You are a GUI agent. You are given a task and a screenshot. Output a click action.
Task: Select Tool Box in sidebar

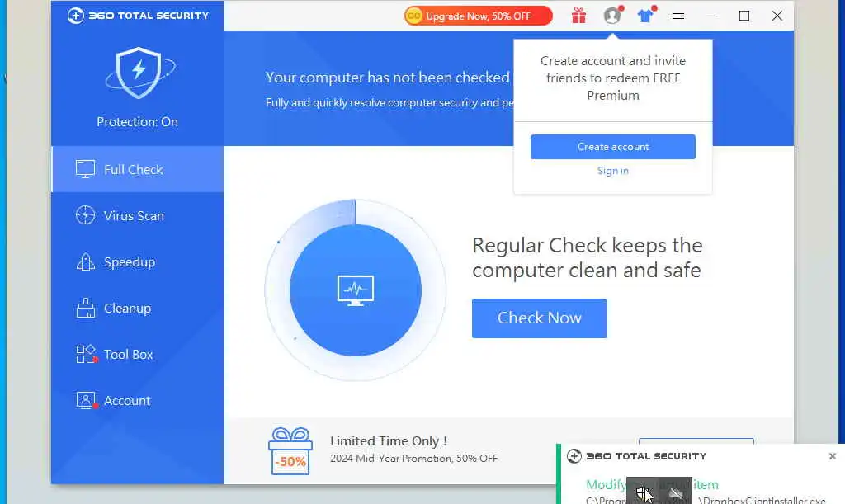(x=138, y=355)
